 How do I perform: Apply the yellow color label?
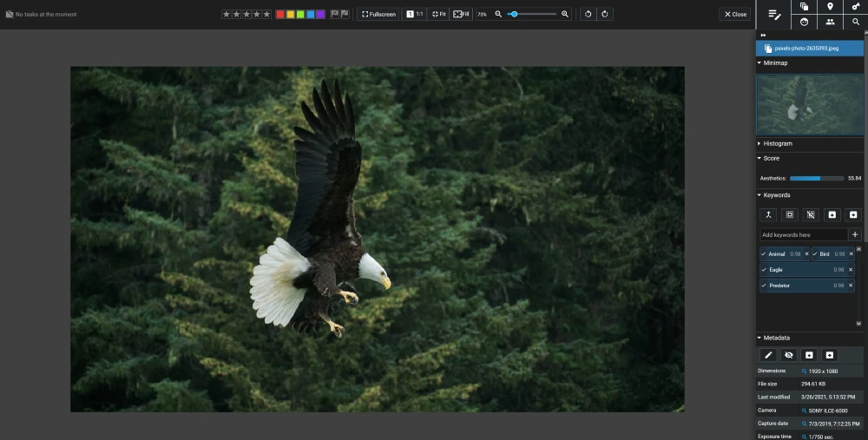pos(290,15)
